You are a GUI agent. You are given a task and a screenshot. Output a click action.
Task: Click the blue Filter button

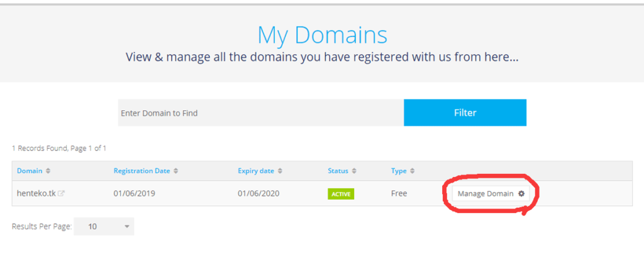(465, 112)
